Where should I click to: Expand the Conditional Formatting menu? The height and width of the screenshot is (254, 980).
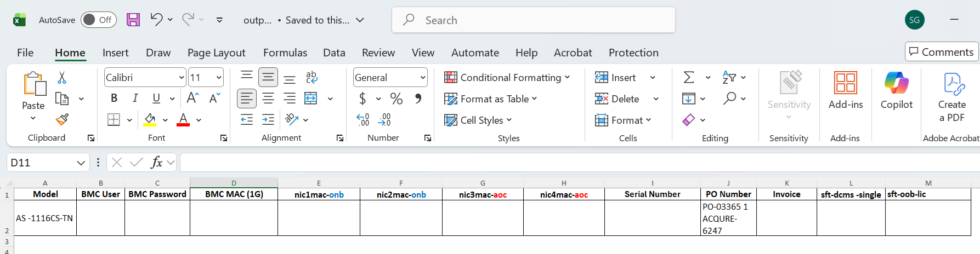pyautogui.click(x=507, y=78)
